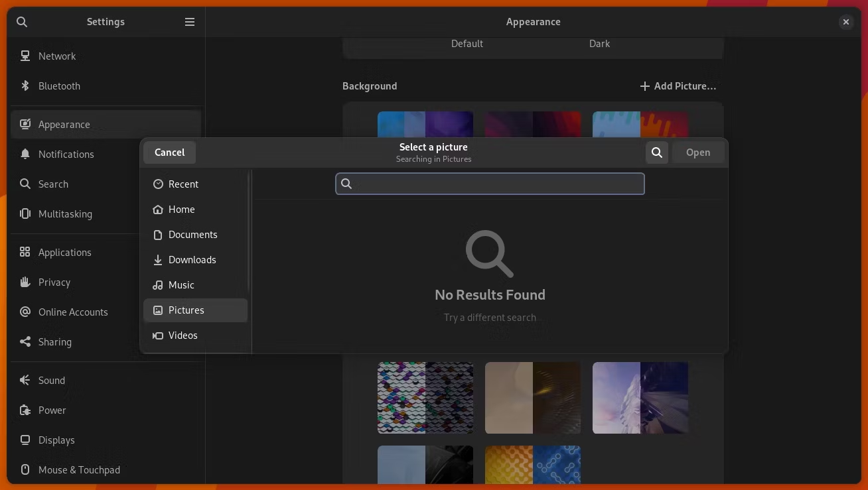Cancel the Select a picture dialog
Image resolution: width=868 pixels, height=490 pixels.
pyautogui.click(x=170, y=153)
